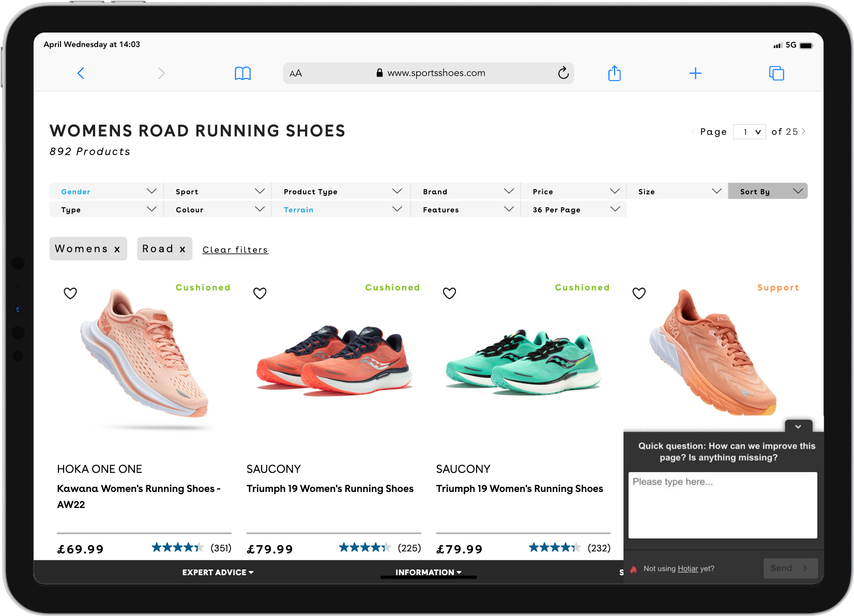The image size is (854, 616).
Task: Open the bookmarks book icon
Action: click(242, 73)
